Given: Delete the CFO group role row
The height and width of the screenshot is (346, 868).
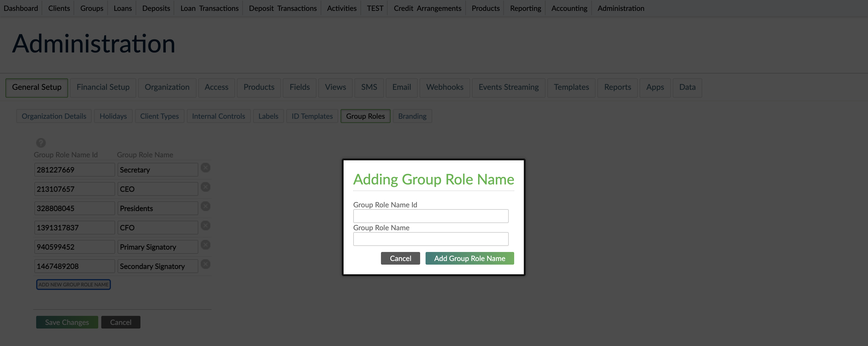Looking at the screenshot, I should [205, 225].
